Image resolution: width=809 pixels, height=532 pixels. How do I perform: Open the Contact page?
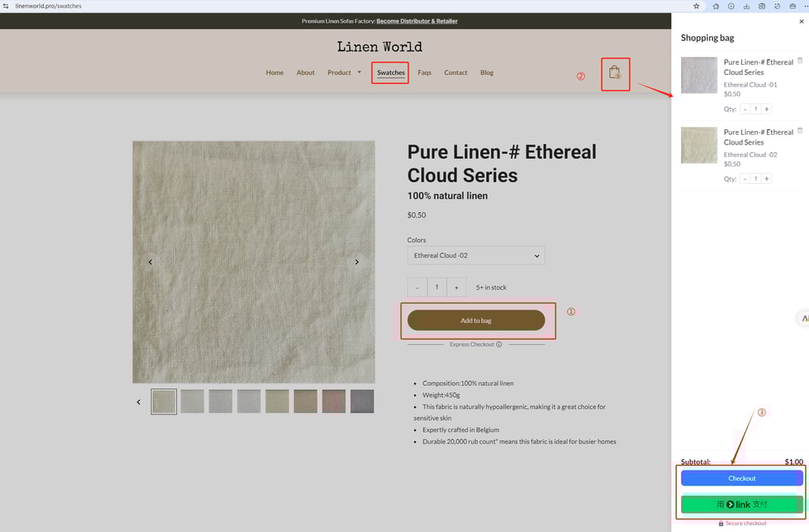(x=456, y=73)
